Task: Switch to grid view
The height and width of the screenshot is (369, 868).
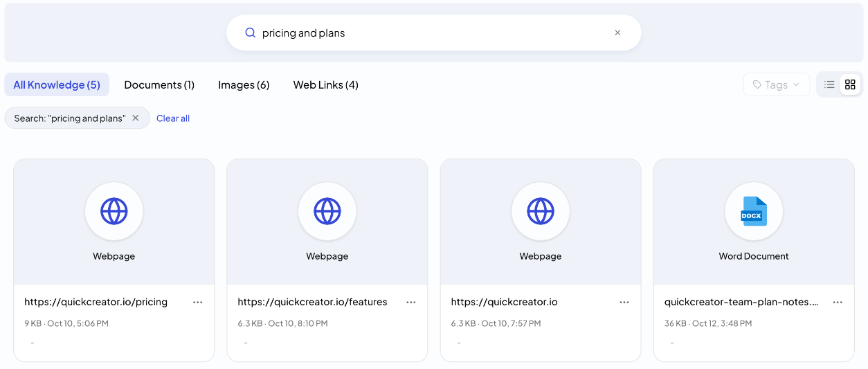Action: [x=850, y=84]
